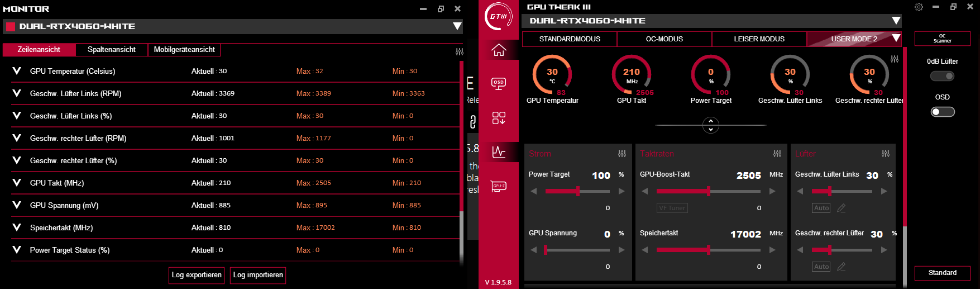Switch to Mobilgeräteansicht tab
Screen dimensions: 980x289
tap(184, 50)
